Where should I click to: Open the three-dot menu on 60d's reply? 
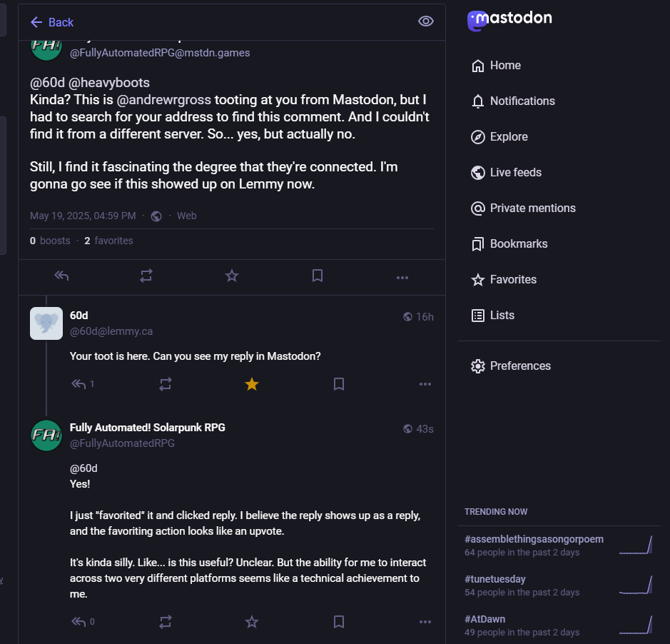click(x=425, y=384)
